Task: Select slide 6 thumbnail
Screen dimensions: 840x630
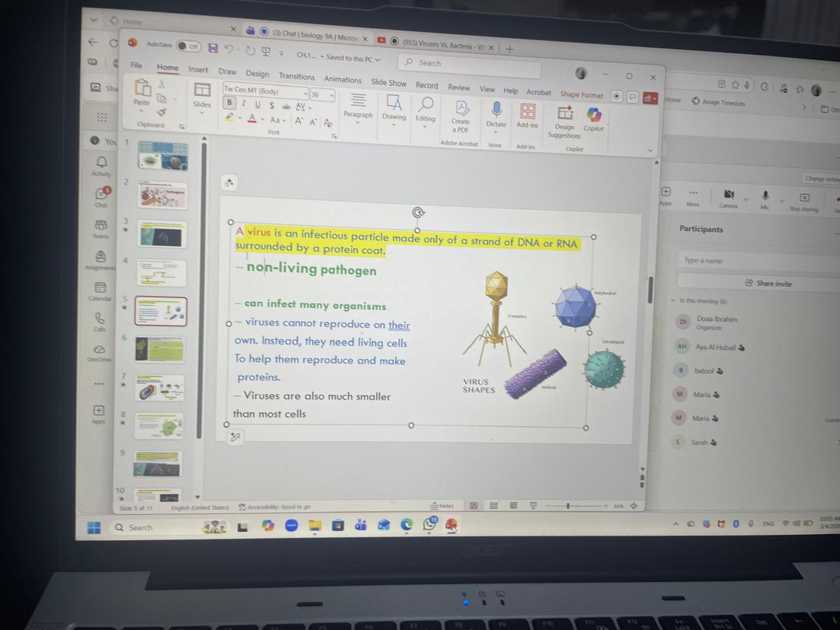Action: coord(160,350)
